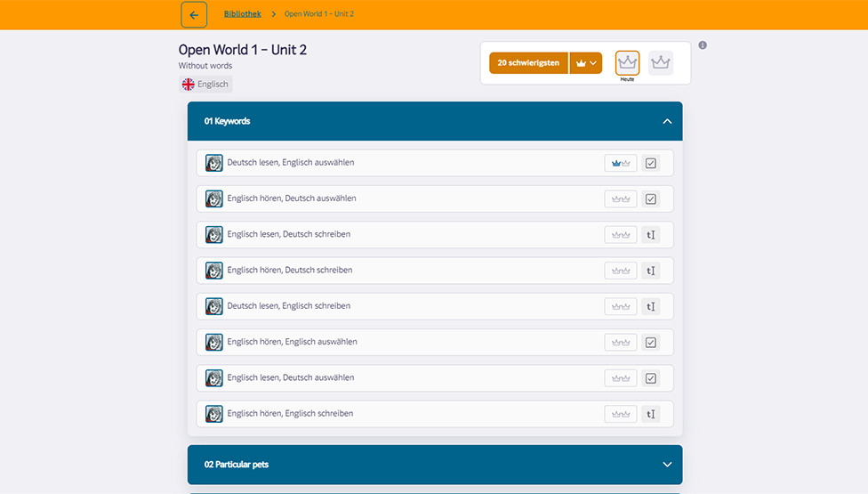Click the back arrow button

tap(194, 15)
